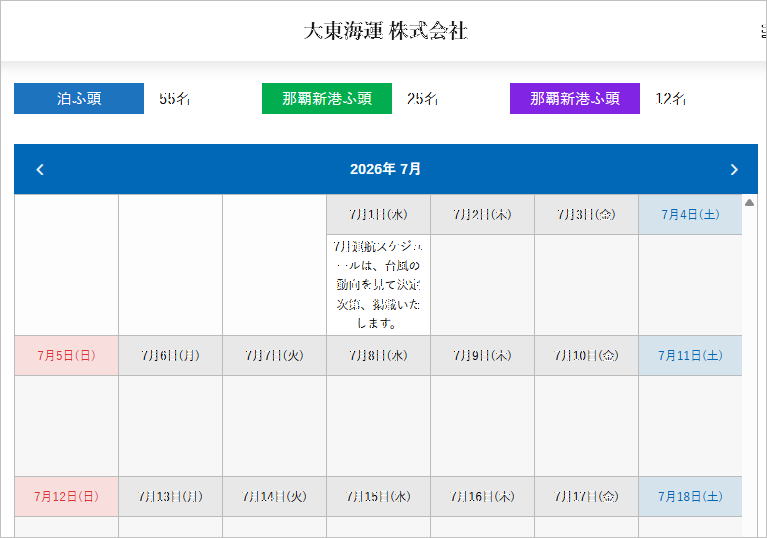Select the 7月18日(土) date header
Screen dimensions: 767x538
click(x=690, y=496)
